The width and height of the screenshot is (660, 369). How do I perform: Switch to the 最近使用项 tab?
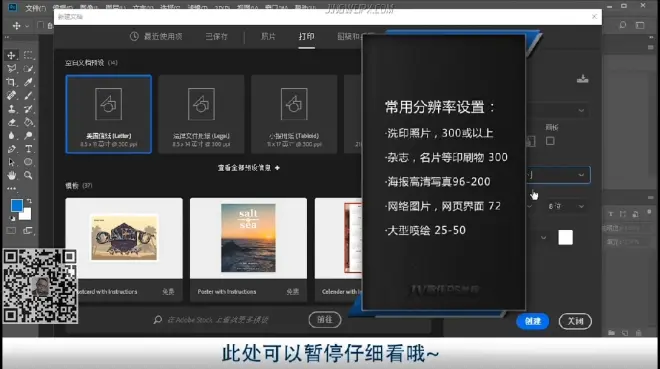(x=157, y=37)
